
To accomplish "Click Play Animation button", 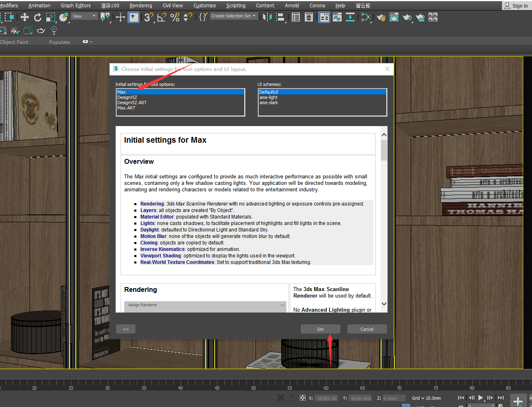I will pos(481,398).
